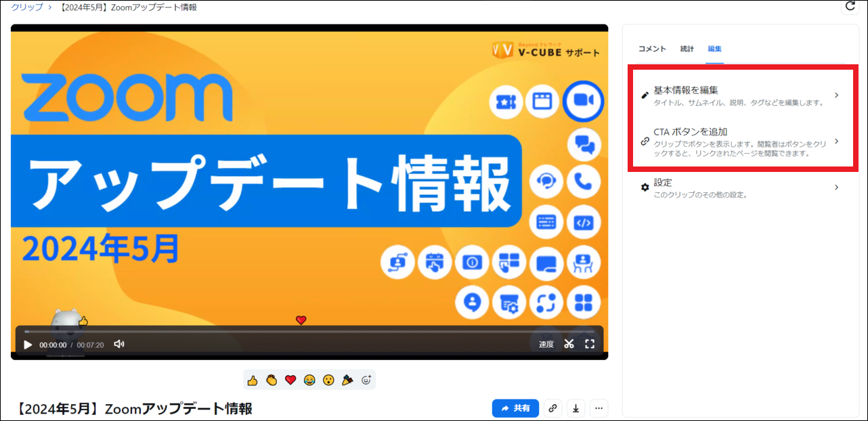The height and width of the screenshot is (421, 868).
Task: Click the video progress bar
Action: tap(309, 332)
